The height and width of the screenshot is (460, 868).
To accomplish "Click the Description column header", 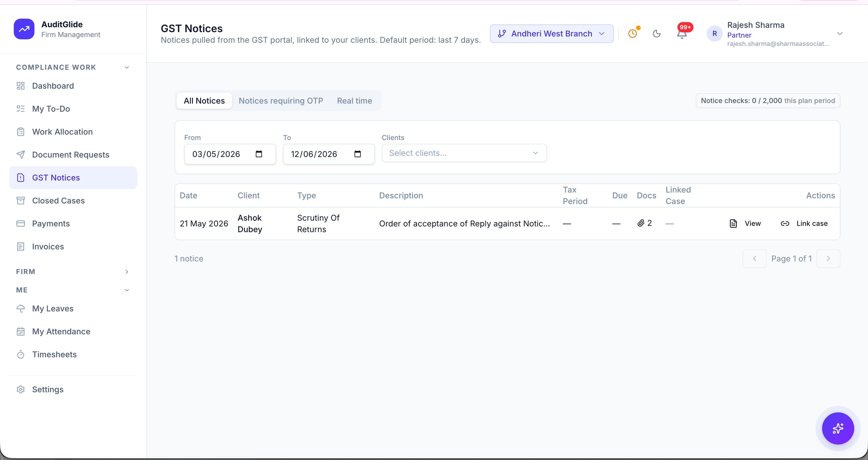I will [x=401, y=195].
